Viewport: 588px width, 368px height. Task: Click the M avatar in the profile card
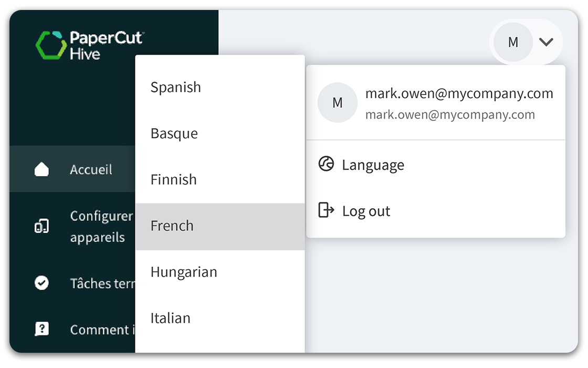[x=338, y=103]
